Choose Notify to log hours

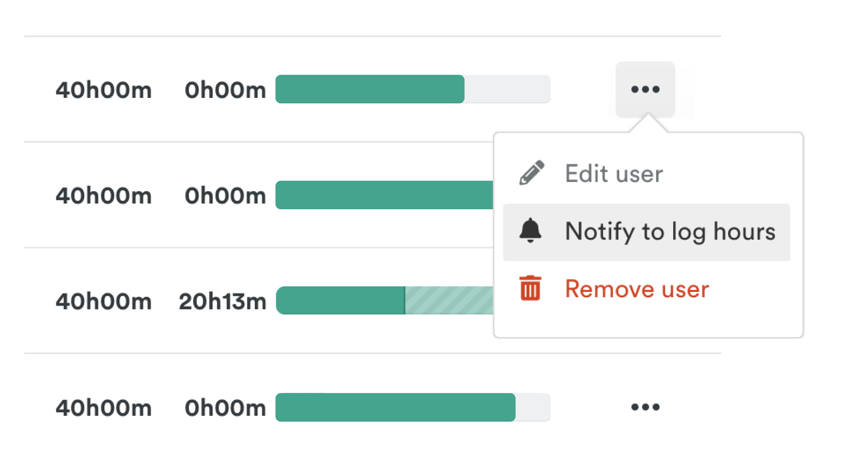click(670, 232)
